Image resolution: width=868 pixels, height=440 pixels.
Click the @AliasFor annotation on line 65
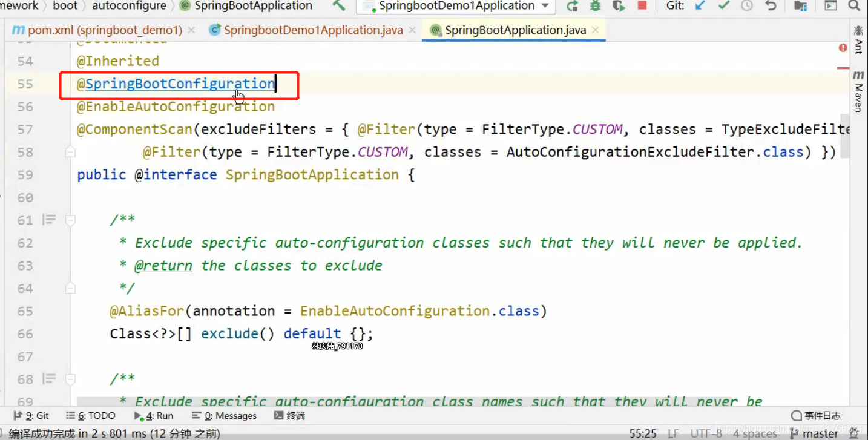coord(147,311)
